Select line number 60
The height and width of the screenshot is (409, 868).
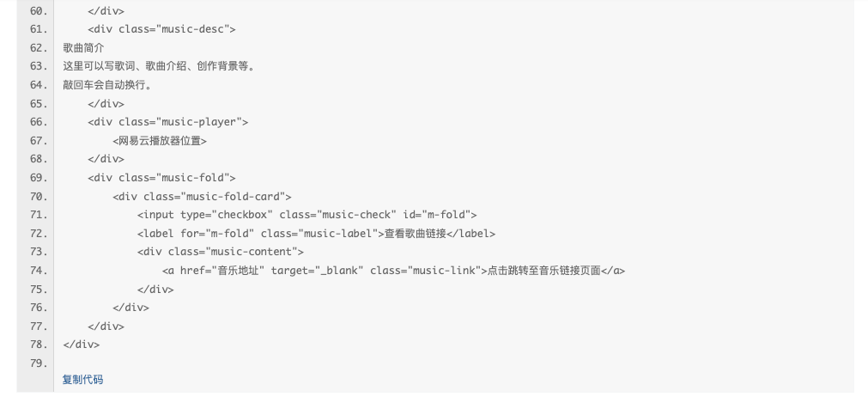pyautogui.click(x=38, y=11)
